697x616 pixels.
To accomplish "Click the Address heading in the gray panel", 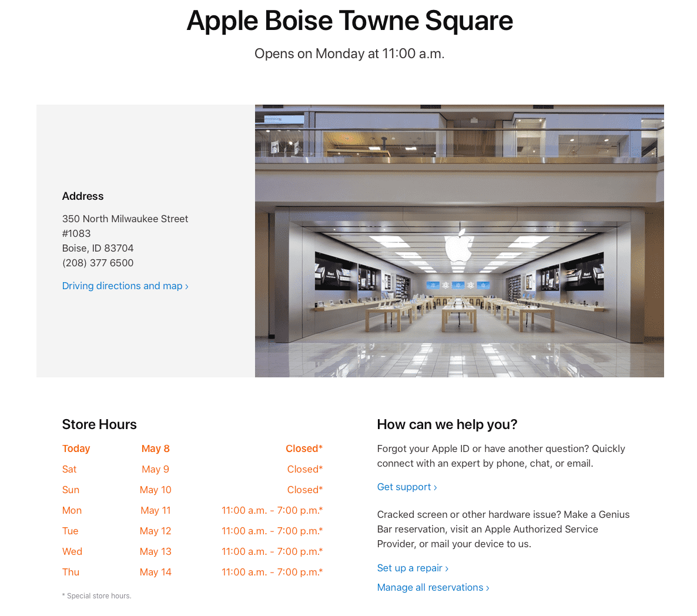I will click(83, 196).
